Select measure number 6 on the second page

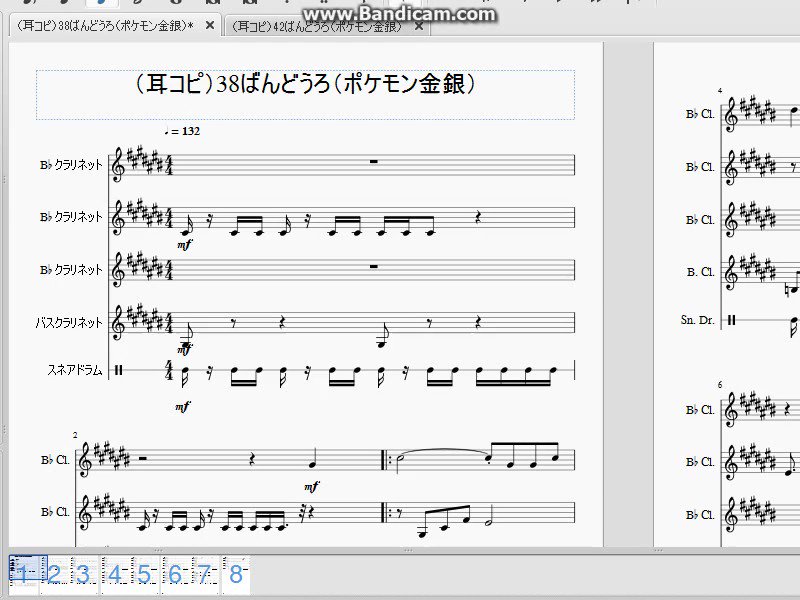(720, 385)
